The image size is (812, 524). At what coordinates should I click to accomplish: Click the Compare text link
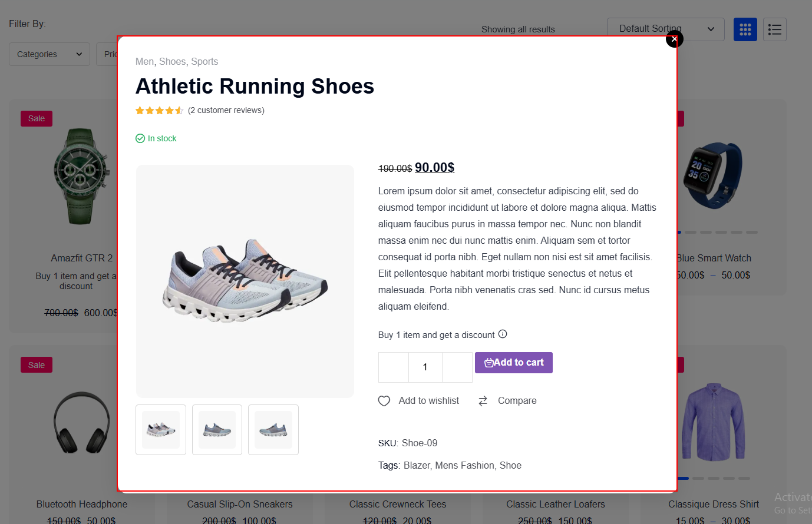click(x=517, y=401)
